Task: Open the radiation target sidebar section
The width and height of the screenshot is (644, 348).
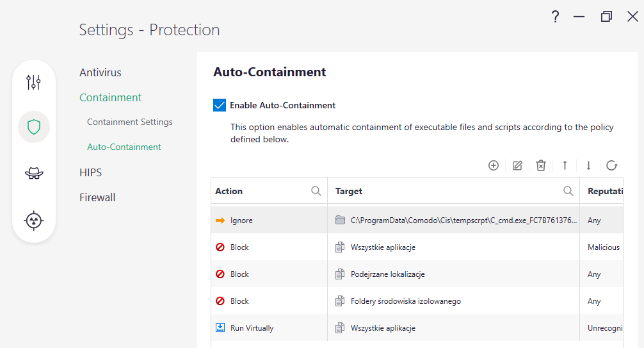Action: [x=34, y=220]
